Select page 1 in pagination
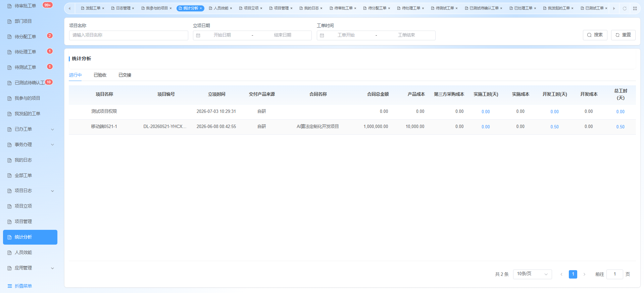Image resolution: width=644 pixels, height=293 pixels. (x=573, y=274)
